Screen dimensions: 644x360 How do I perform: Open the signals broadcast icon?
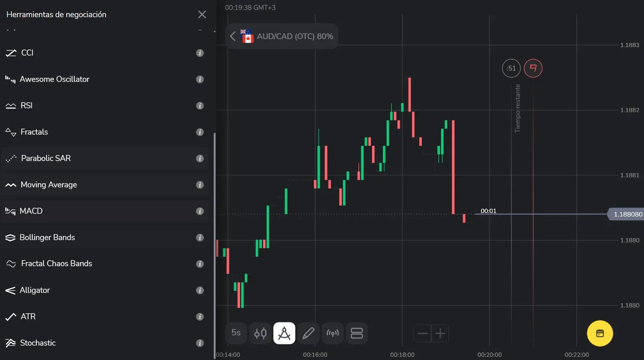(332, 333)
